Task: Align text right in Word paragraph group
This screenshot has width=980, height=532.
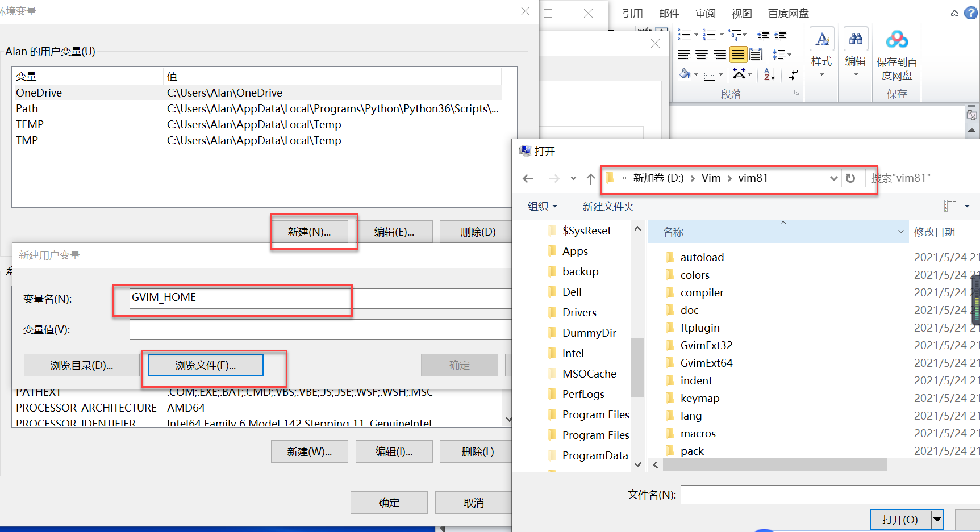Action: click(720, 55)
